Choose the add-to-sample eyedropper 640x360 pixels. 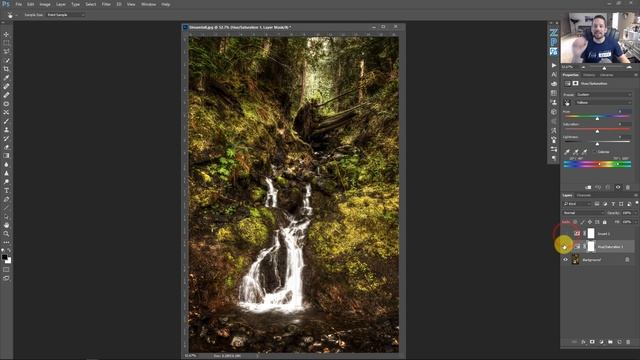576,152
